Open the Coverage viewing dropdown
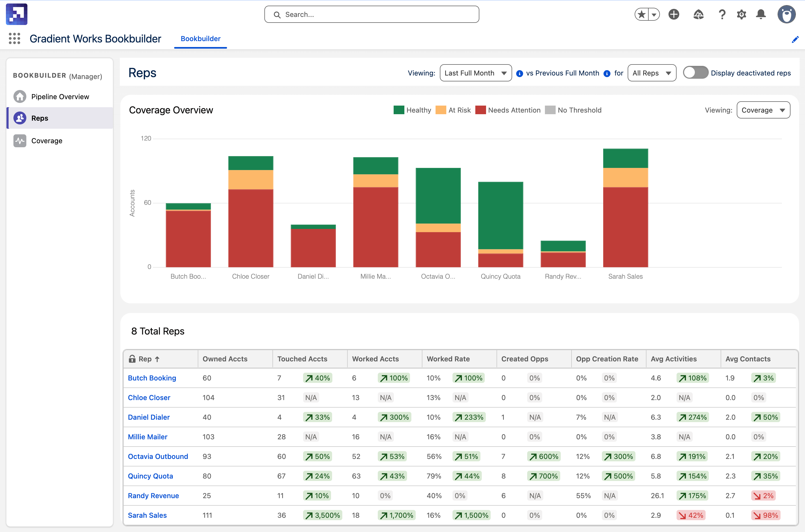The image size is (805, 532). point(763,110)
